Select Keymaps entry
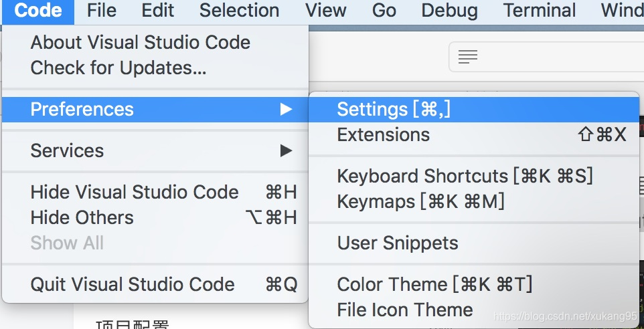The image size is (644, 329). click(474, 202)
